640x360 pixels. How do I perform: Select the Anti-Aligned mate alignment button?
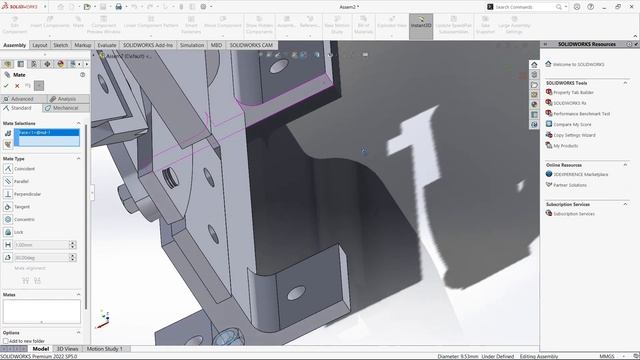[38, 280]
